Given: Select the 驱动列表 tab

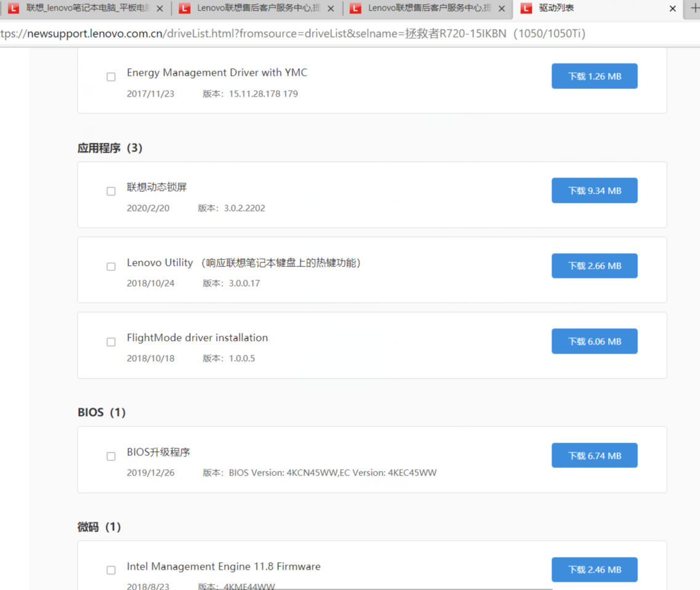Looking at the screenshot, I should [598, 8].
